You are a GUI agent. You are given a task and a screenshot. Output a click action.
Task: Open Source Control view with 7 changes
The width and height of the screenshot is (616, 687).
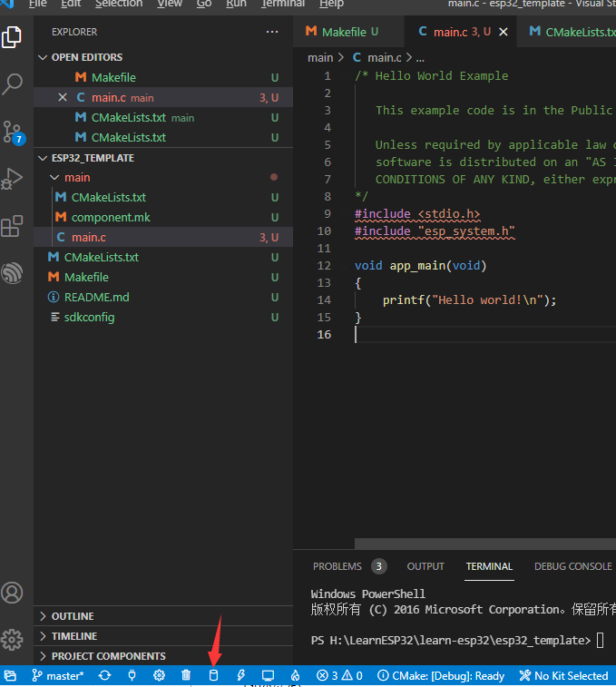click(13, 132)
